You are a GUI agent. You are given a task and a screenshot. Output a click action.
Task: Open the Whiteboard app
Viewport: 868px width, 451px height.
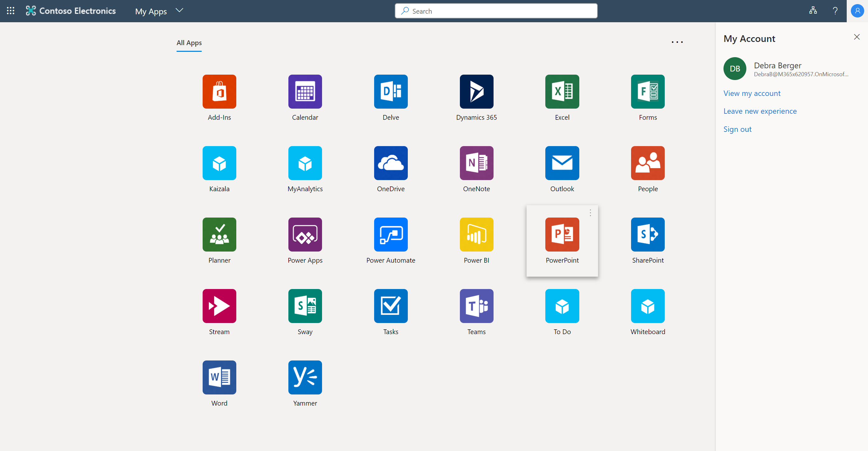(x=648, y=306)
